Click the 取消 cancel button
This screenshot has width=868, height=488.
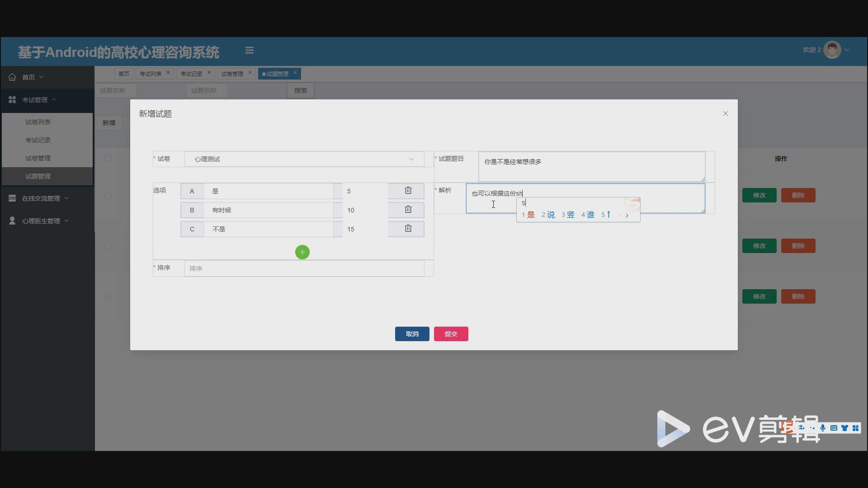tap(412, 334)
